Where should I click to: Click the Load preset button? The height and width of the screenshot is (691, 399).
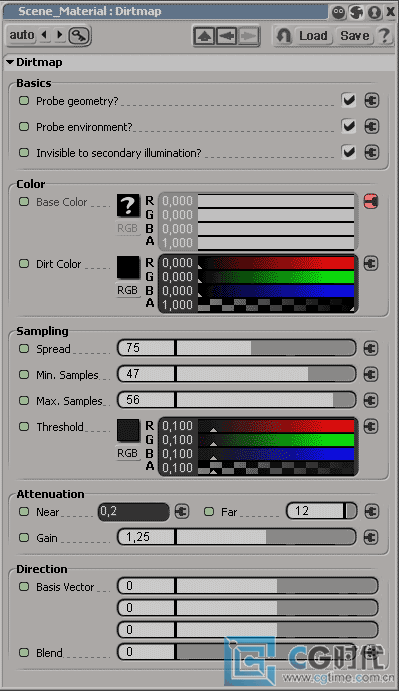[x=313, y=36]
